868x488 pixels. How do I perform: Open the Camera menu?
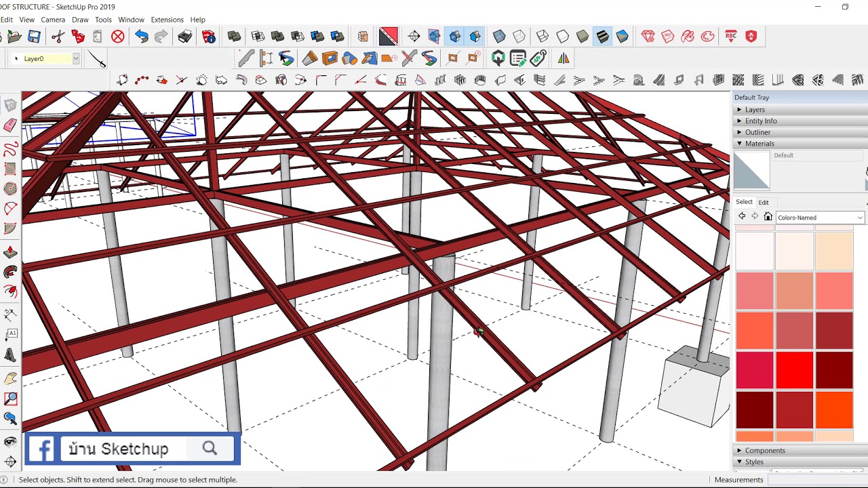pyautogui.click(x=53, y=20)
